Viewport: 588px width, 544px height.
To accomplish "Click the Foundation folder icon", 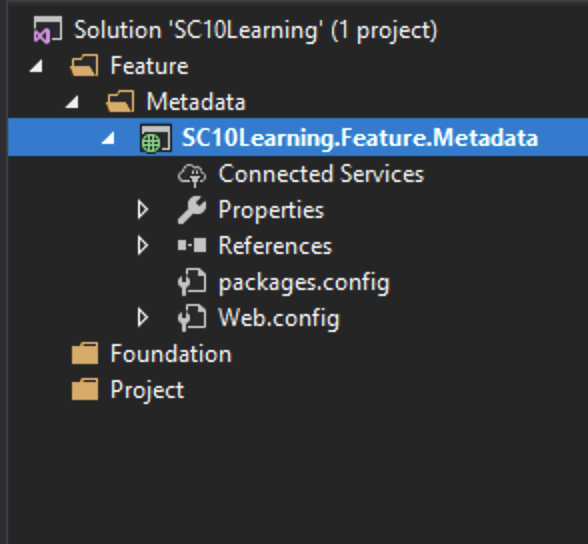I will coord(85,353).
